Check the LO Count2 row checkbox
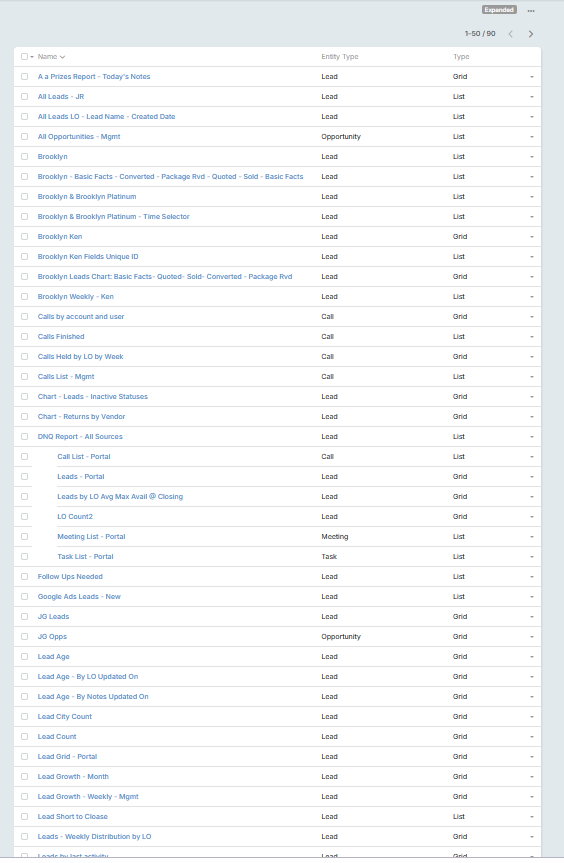Screen dimensions: 564x863 pyautogui.click(x=24, y=516)
